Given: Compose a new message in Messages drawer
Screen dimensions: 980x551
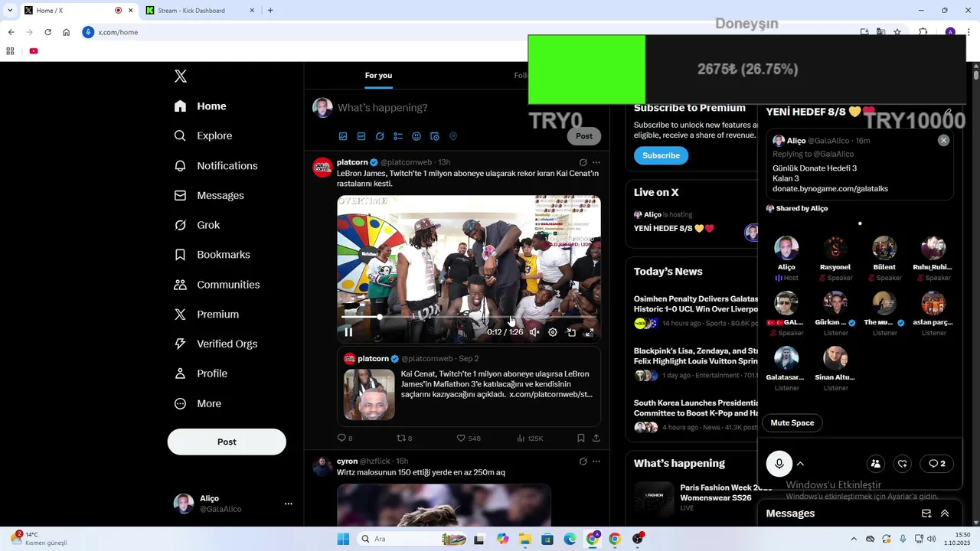Looking at the screenshot, I should click(x=926, y=514).
